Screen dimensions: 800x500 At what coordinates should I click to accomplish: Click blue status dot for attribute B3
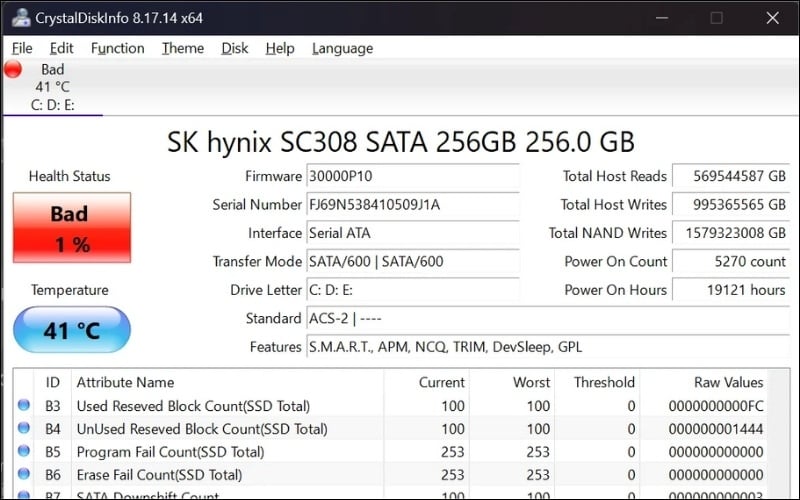coord(24,406)
